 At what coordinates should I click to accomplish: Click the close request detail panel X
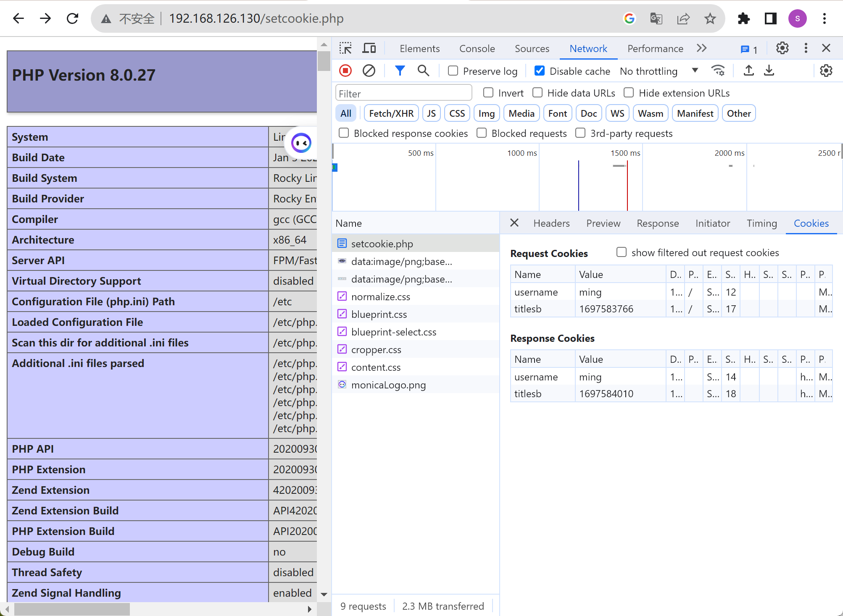click(515, 223)
